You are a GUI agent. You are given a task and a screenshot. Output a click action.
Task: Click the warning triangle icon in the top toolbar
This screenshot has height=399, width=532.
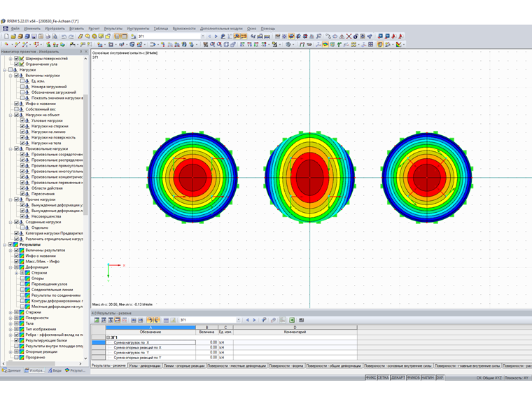342,36
